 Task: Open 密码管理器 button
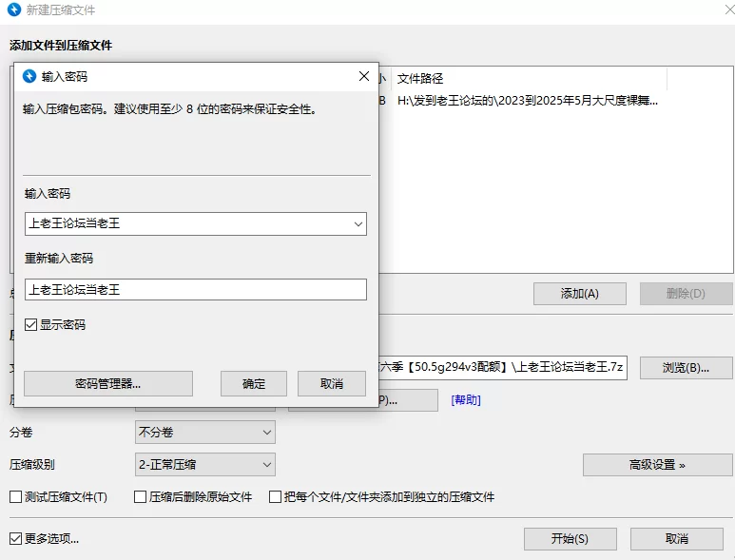(x=108, y=384)
